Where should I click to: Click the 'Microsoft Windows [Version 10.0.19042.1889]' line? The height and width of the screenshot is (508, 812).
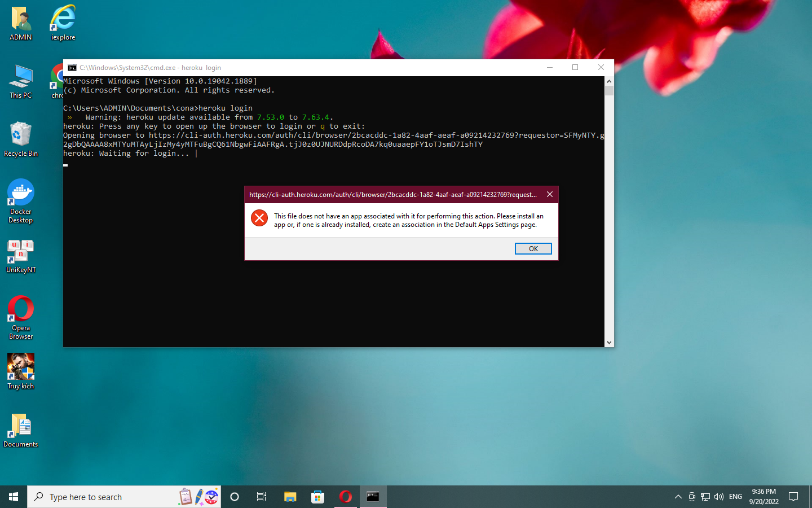tap(160, 81)
